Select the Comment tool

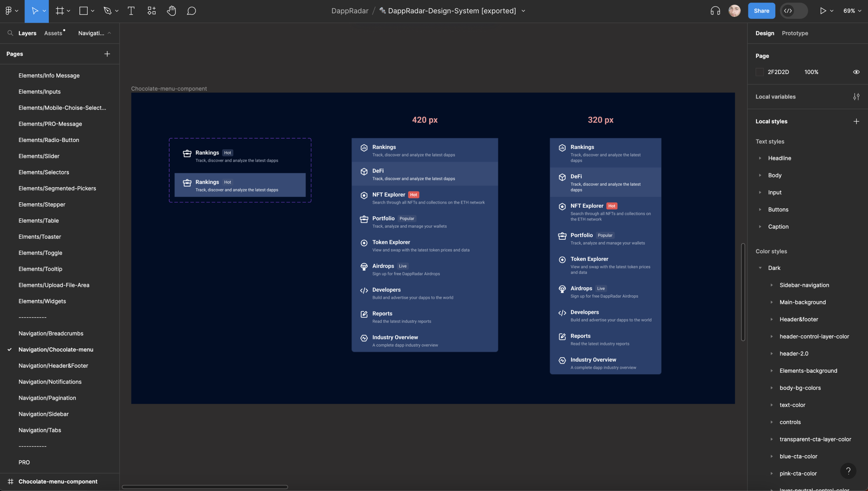[191, 11]
